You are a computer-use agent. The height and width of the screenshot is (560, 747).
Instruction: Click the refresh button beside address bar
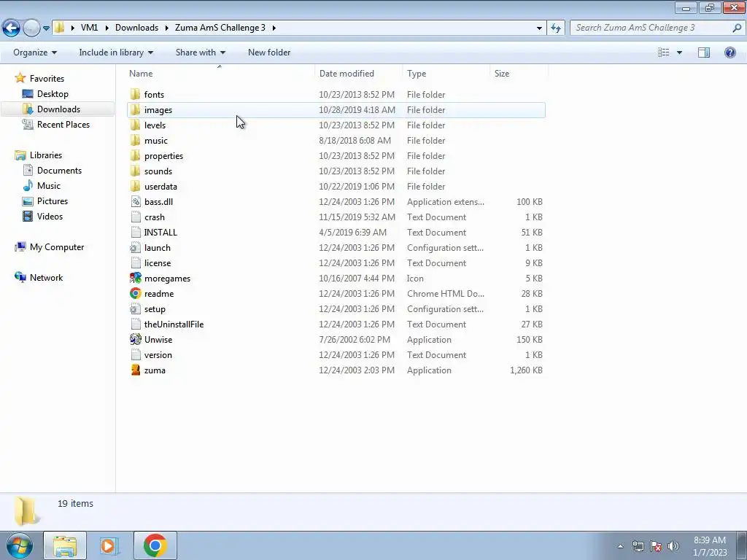coord(556,28)
